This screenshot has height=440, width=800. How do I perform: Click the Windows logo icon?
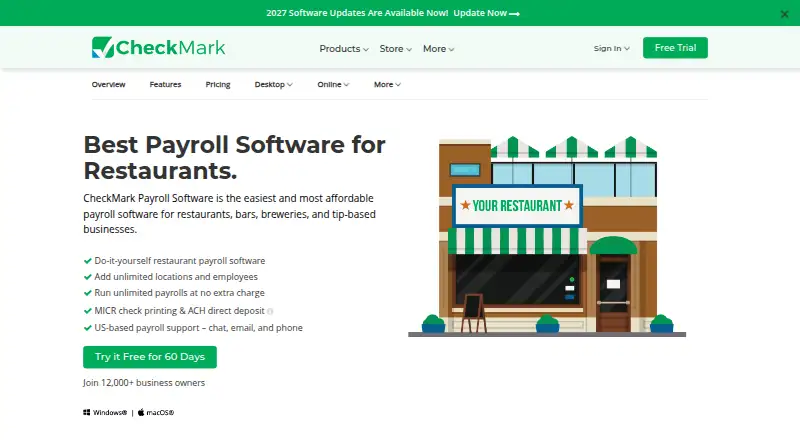pyautogui.click(x=87, y=412)
